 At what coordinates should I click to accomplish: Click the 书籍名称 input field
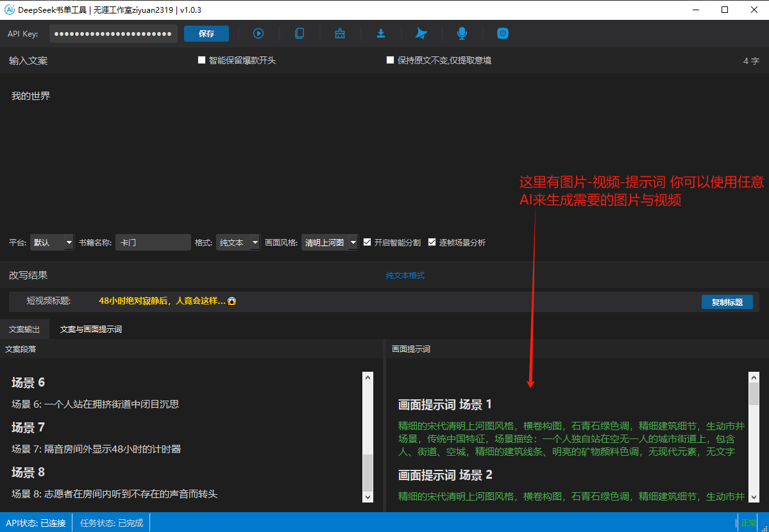[x=153, y=242]
